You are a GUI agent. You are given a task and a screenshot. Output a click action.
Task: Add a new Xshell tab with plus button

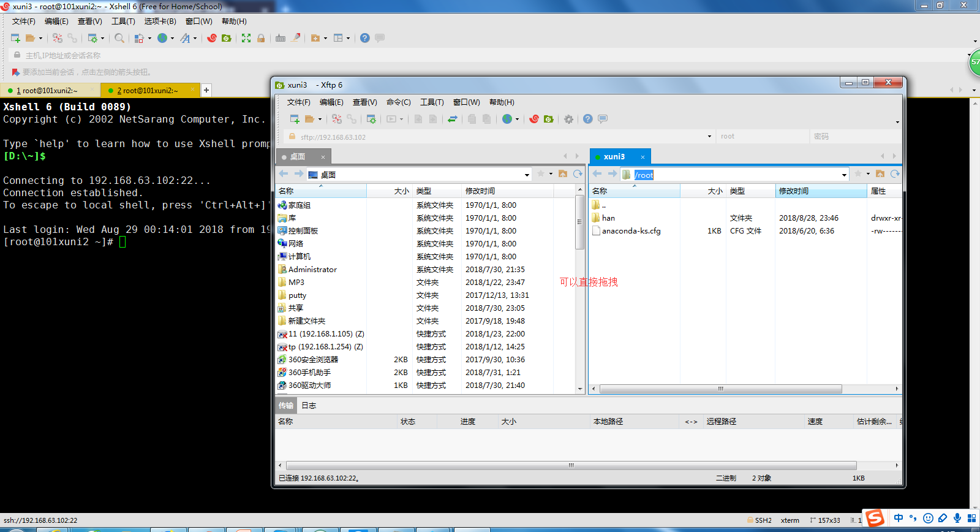coord(206,90)
